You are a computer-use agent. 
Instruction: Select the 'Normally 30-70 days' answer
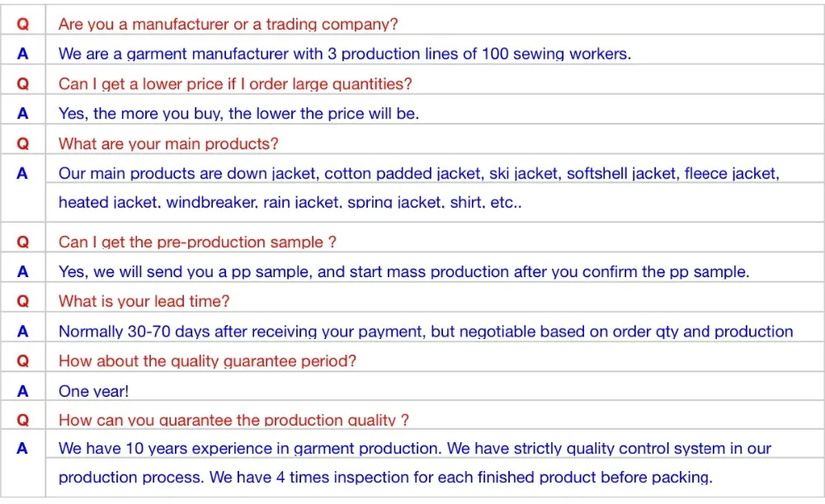coord(426,332)
